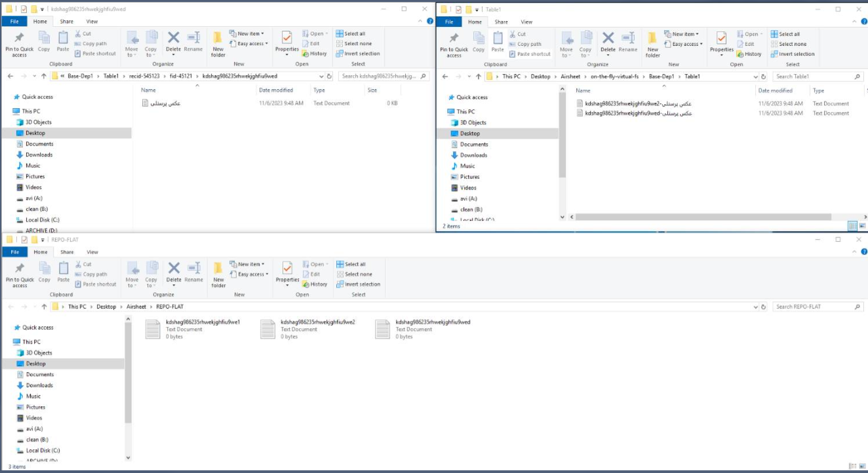
Task: Click Select all in REPO-FLAT window
Action: (351, 265)
